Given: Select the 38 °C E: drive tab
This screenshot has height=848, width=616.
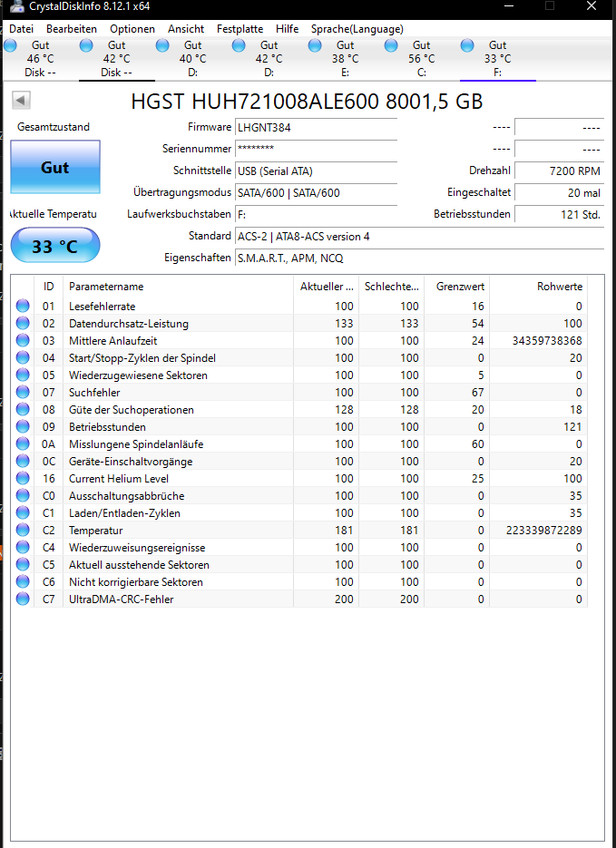Looking at the screenshot, I should tap(345, 58).
